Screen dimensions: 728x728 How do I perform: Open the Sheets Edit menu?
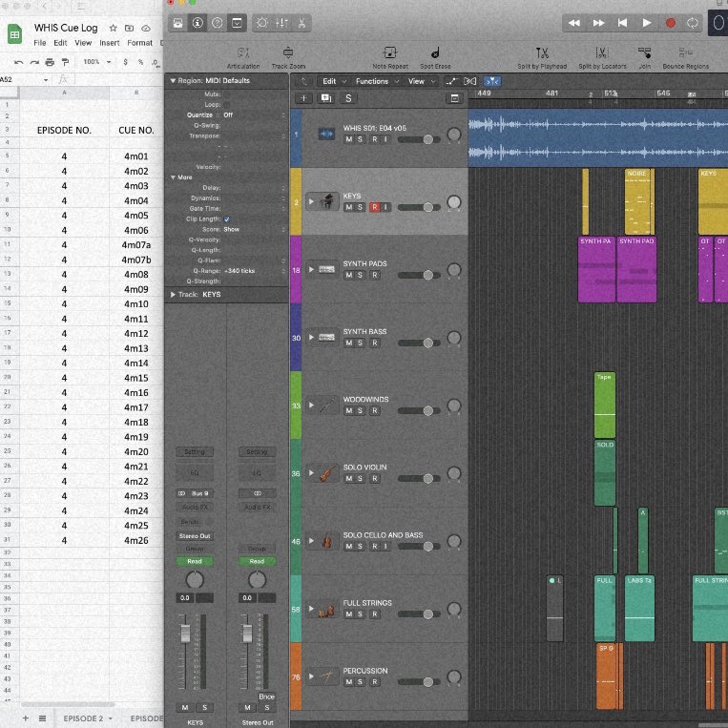click(x=60, y=43)
